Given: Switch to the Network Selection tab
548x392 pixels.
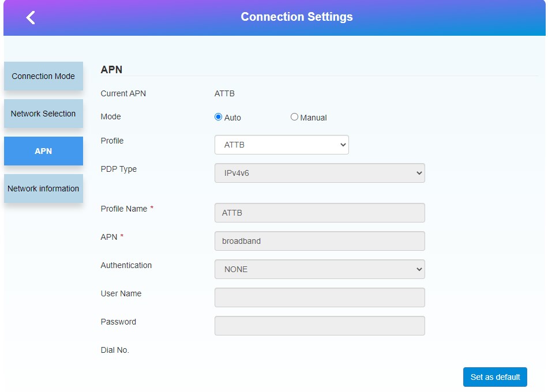Looking at the screenshot, I should pyautogui.click(x=43, y=114).
